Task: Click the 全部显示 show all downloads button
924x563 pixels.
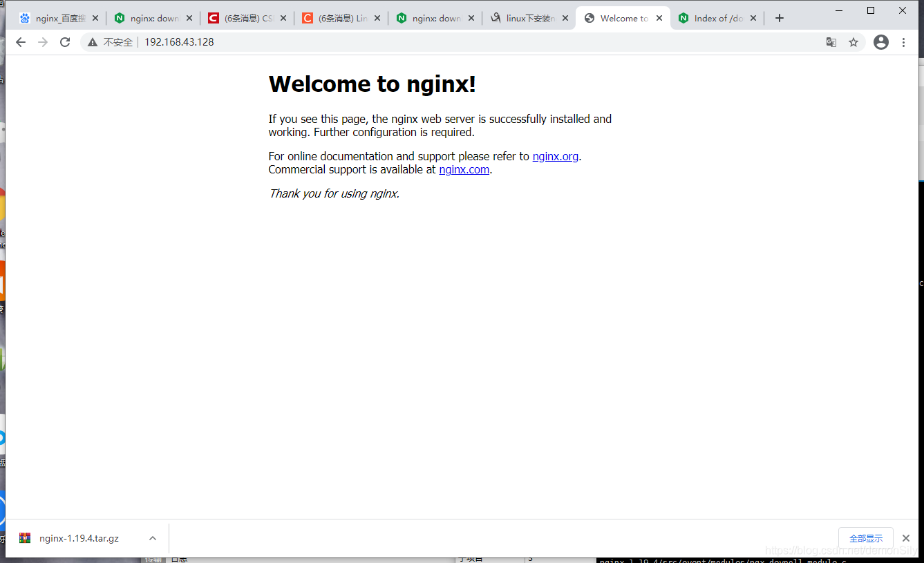Action: (866, 538)
